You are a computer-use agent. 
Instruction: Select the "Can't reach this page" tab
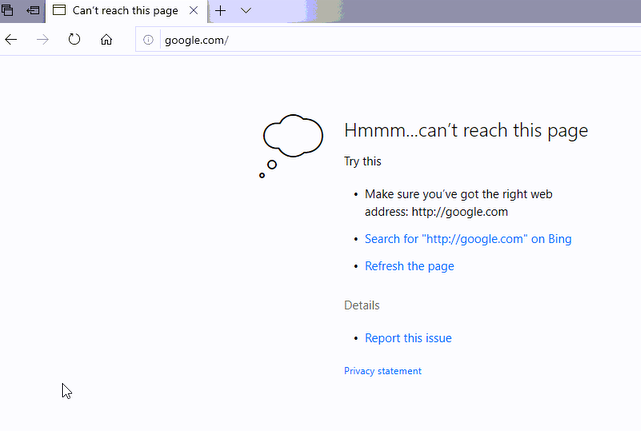coord(125,11)
